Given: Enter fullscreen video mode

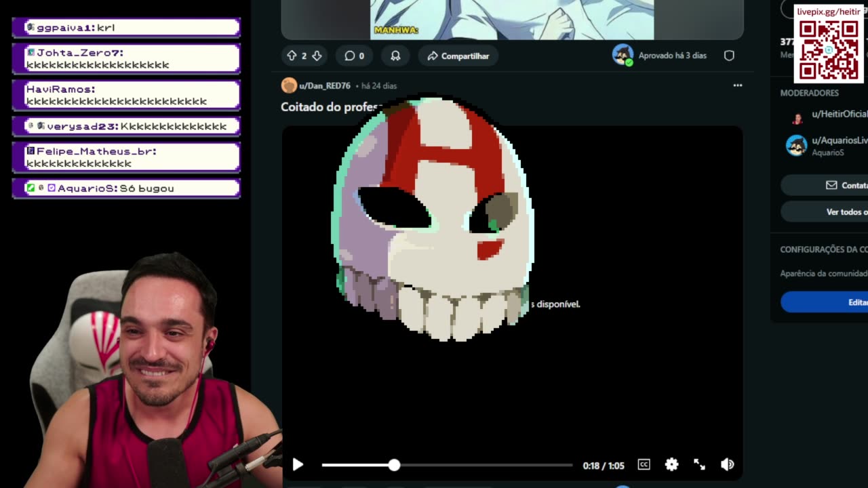Looking at the screenshot, I should click(x=699, y=464).
